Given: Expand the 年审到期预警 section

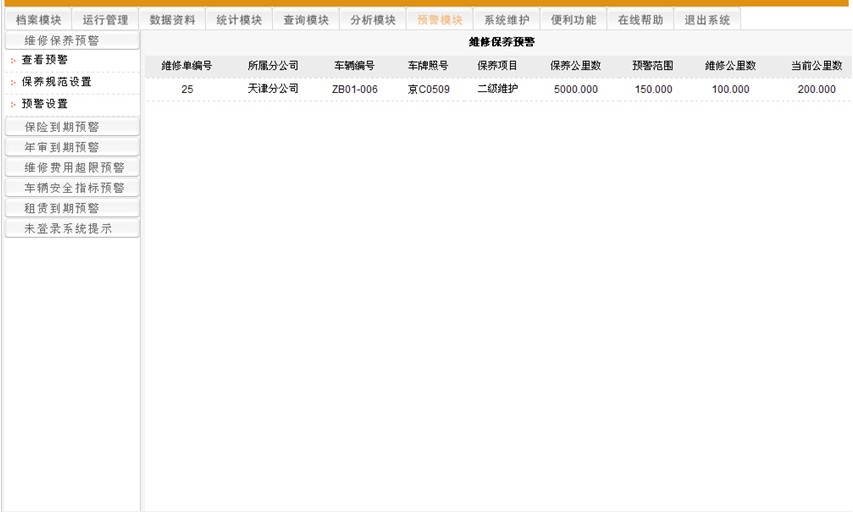Looking at the screenshot, I should point(72,147).
